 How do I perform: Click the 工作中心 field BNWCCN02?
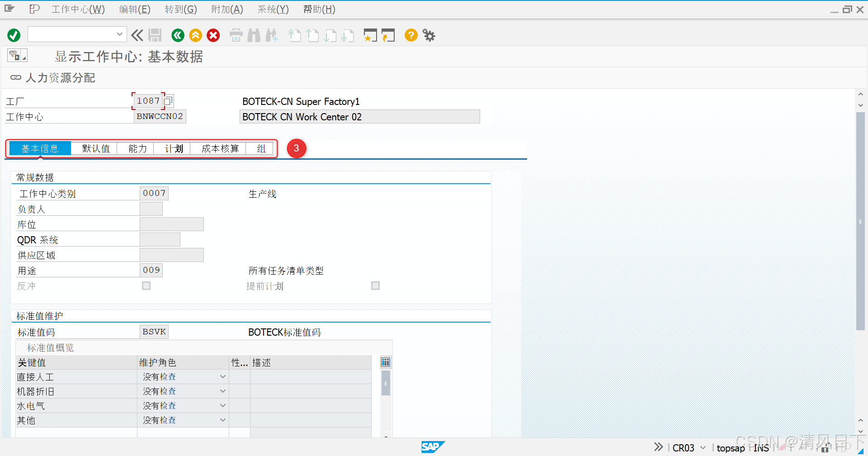tap(160, 116)
